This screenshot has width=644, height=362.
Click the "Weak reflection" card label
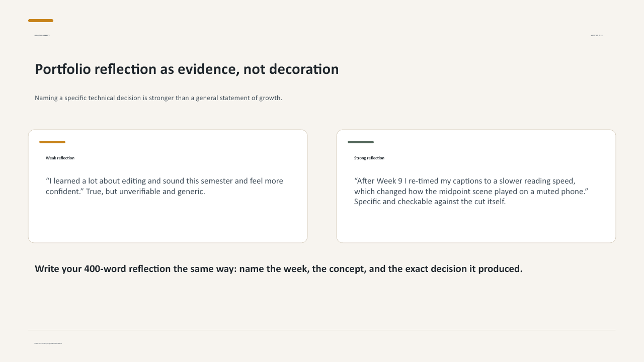click(x=60, y=158)
